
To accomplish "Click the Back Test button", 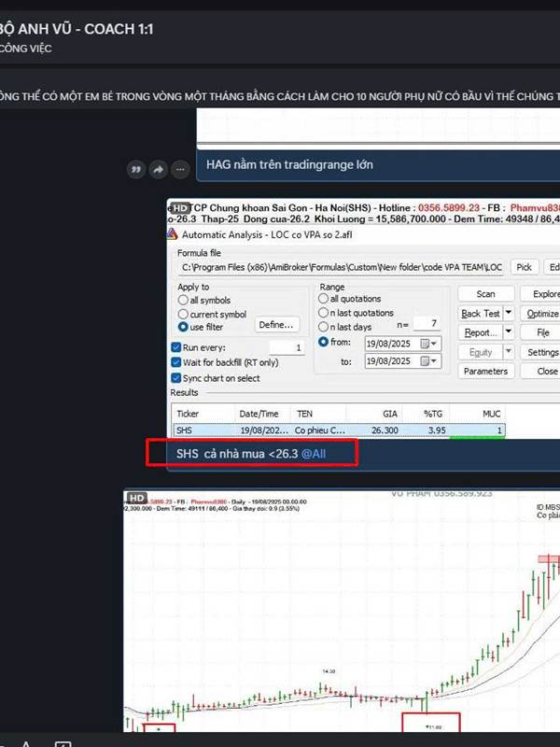I will tap(481, 314).
